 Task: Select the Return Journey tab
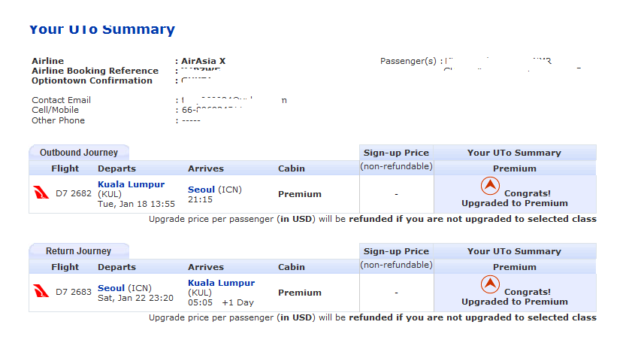79,251
